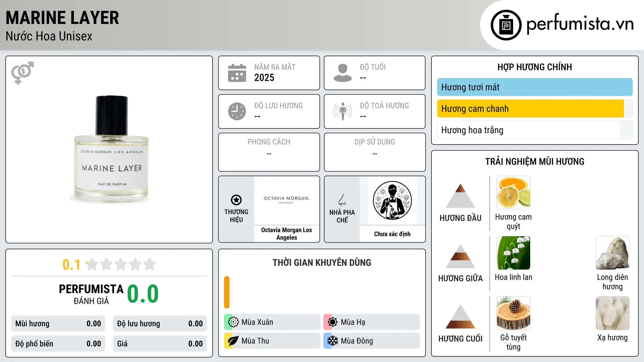Click the clock icon beside Độ lưu hương
Image resolution: width=644 pixels, height=362 pixels.
(237, 111)
